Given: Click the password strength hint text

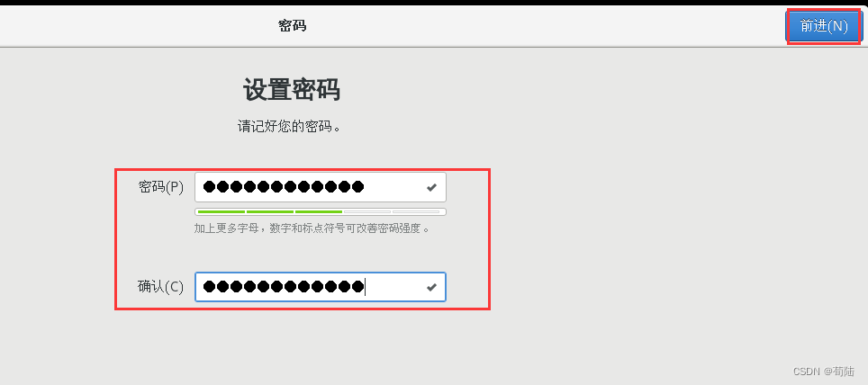Looking at the screenshot, I should pyautogui.click(x=312, y=228).
